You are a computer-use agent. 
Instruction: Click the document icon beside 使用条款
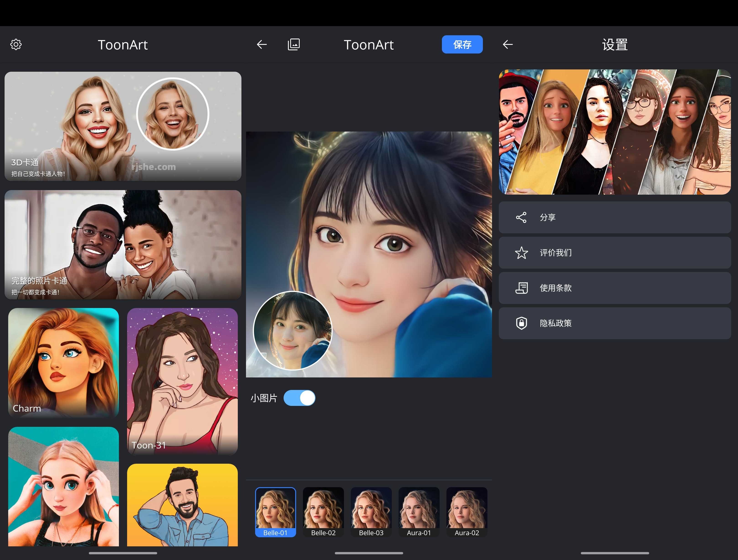[x=521, y=288]
